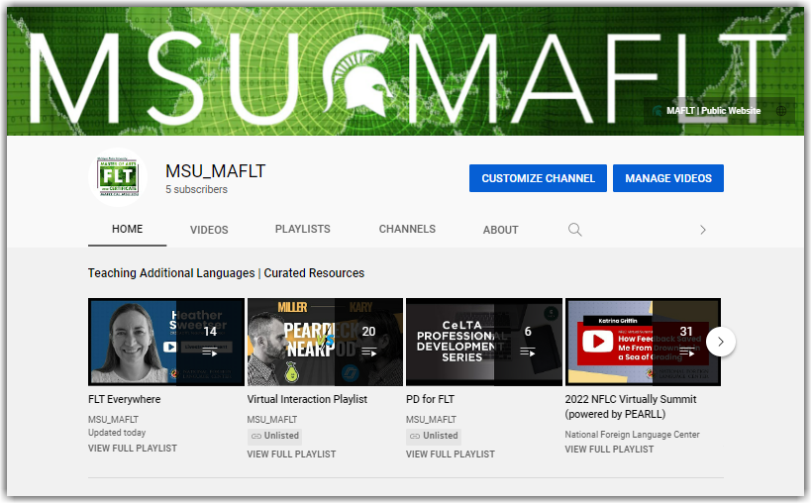
Task: View full playlist for Virtual Interaction Playlist
Action: [x=291, y=454]
